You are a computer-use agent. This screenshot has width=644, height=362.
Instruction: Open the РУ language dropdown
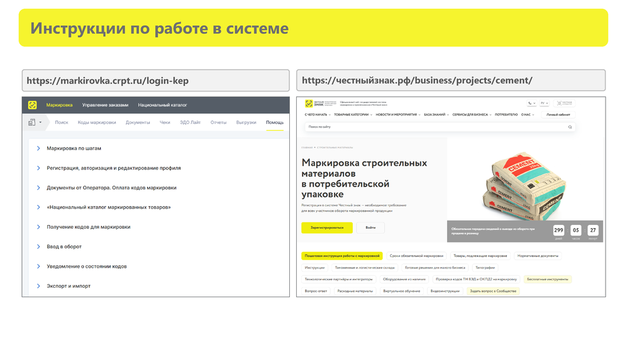click(544, 103)
